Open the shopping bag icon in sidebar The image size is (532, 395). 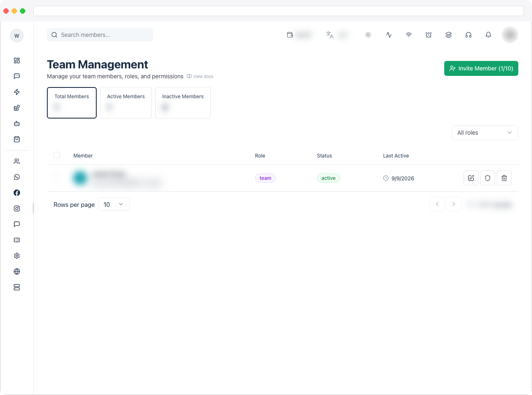[17, 139]
